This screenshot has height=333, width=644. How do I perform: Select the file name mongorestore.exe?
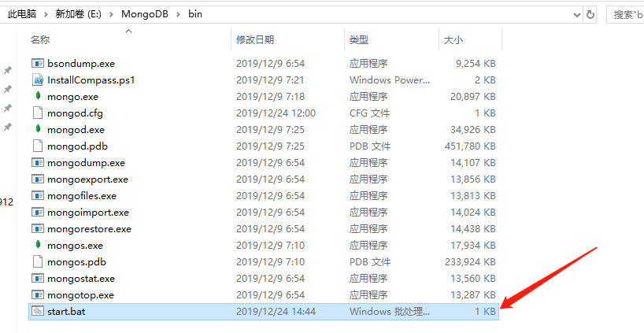(x=89, y=229)
